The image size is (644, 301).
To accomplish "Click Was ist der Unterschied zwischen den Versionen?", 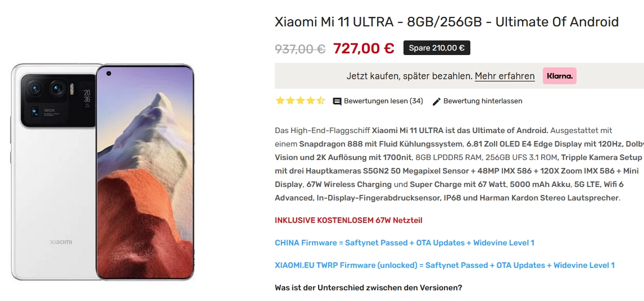I will click(368, 288).
